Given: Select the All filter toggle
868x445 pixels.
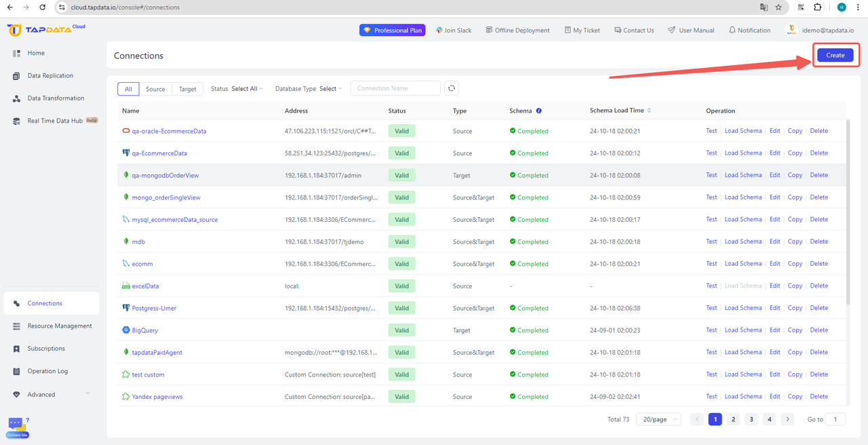Looking at the screenshot, I should tap(128, 89).
